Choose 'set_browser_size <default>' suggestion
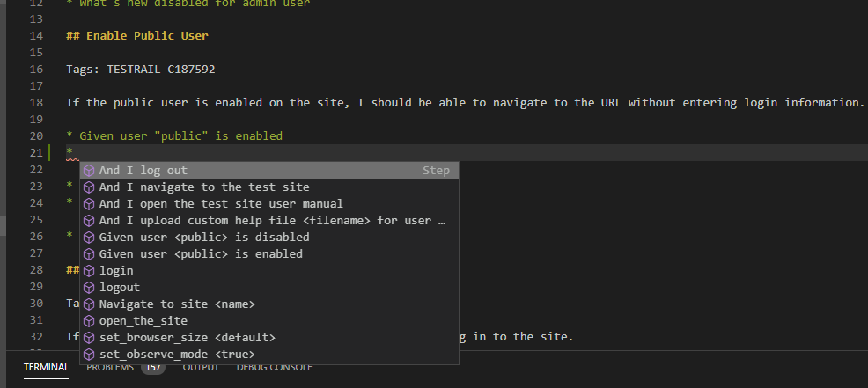This screenshot has width=868, height=388. (269, 338)
